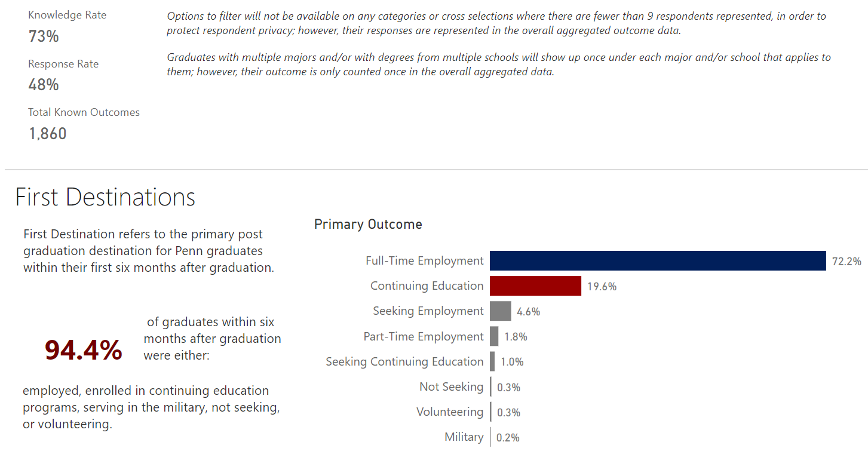
Task: Click the Military category label
Action: click(464, 437)
